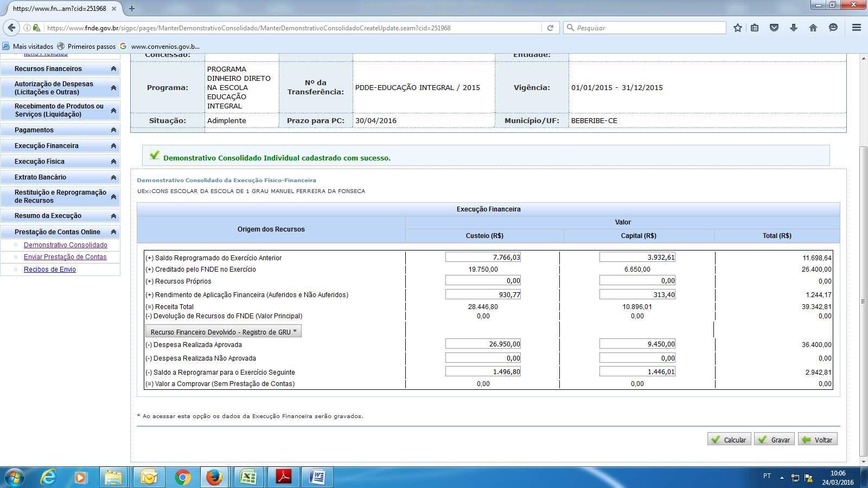
Task: Open Google Chrome from taskbar
Action: point(183,477)
